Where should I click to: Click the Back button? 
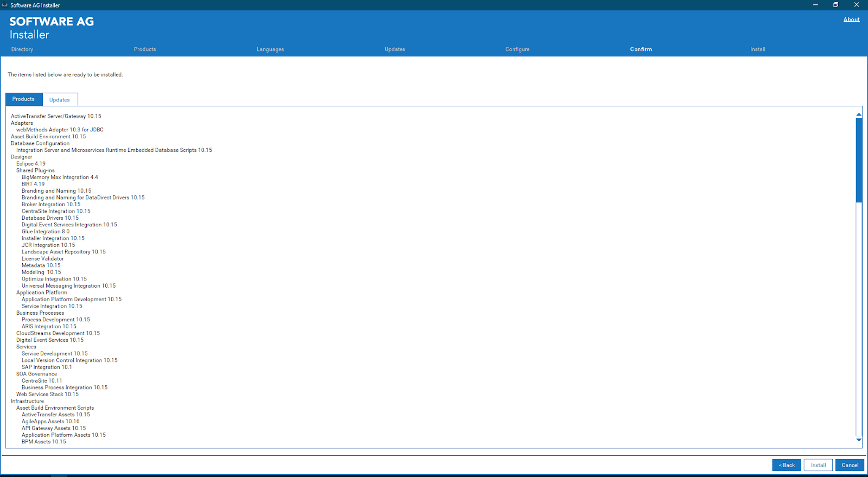pos(787,465)
